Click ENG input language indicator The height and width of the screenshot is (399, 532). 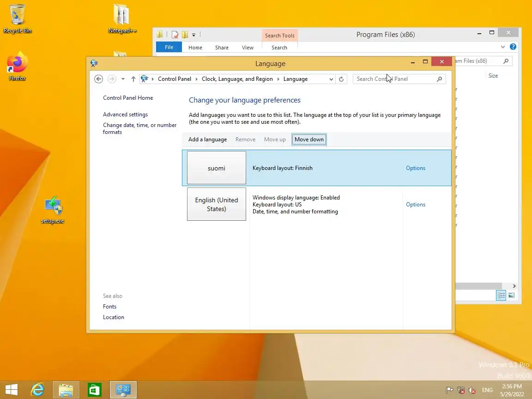click(487, 390)
